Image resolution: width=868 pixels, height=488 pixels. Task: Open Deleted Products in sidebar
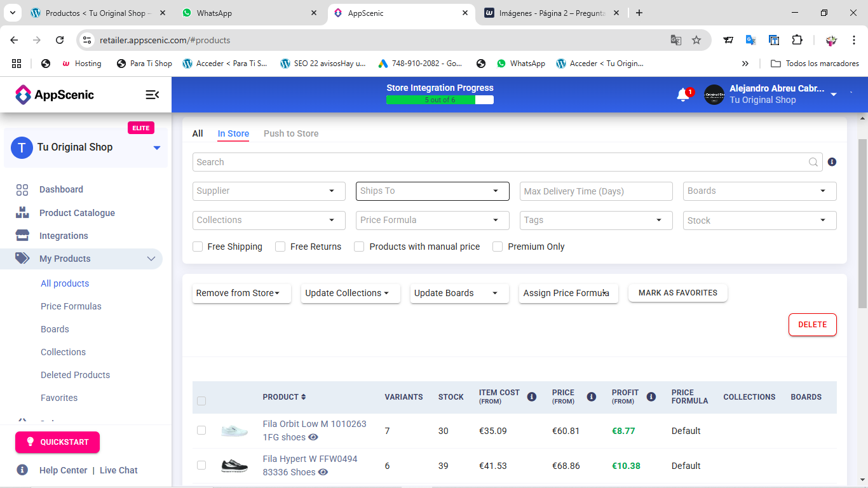(x=75, y=375)
